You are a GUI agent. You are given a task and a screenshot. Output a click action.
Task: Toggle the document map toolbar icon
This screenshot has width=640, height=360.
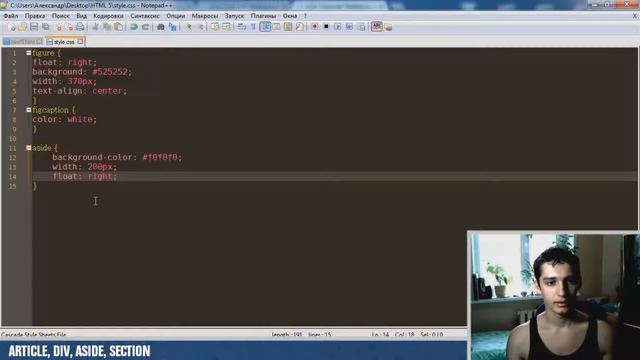click(x=288, y=27)
